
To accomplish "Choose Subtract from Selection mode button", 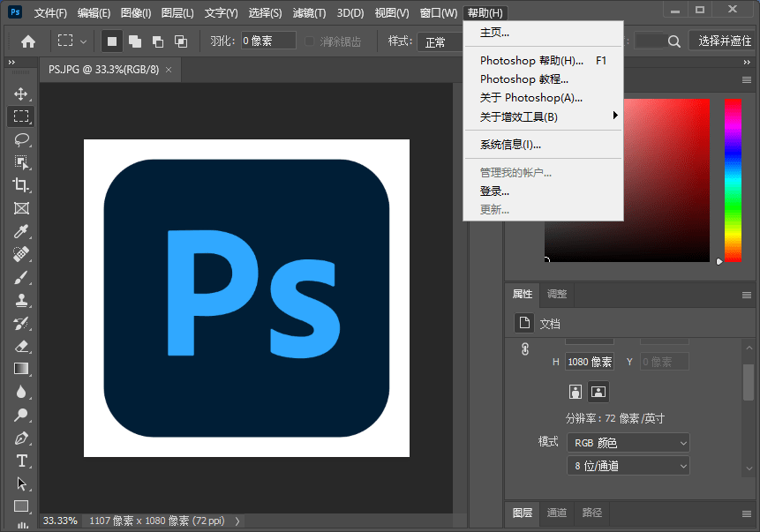I will coord(157,41).
